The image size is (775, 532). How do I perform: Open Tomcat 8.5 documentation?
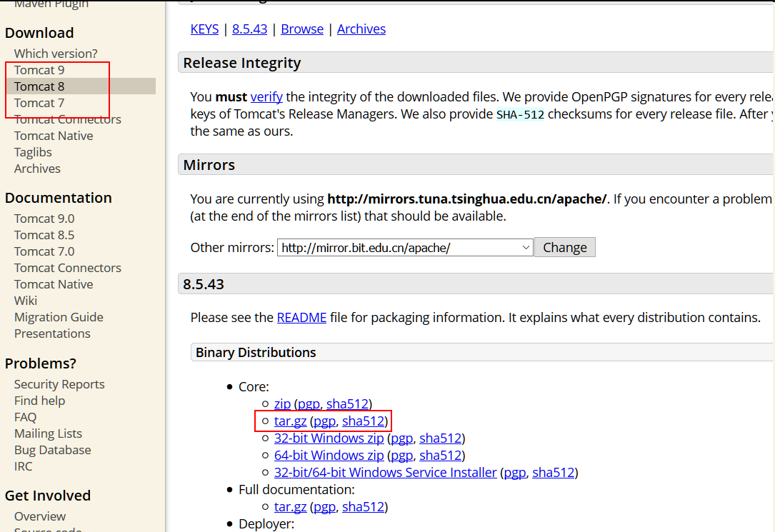pyautogui.click(x=44, y=235)
